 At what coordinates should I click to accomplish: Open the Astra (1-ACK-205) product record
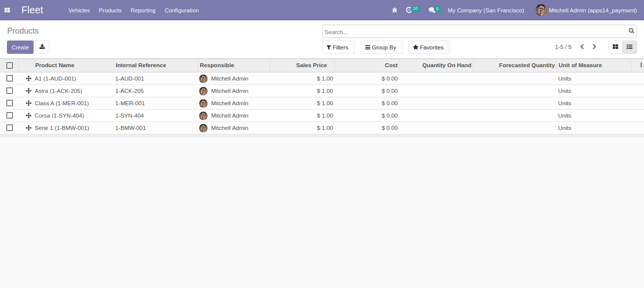pos(58,91)
